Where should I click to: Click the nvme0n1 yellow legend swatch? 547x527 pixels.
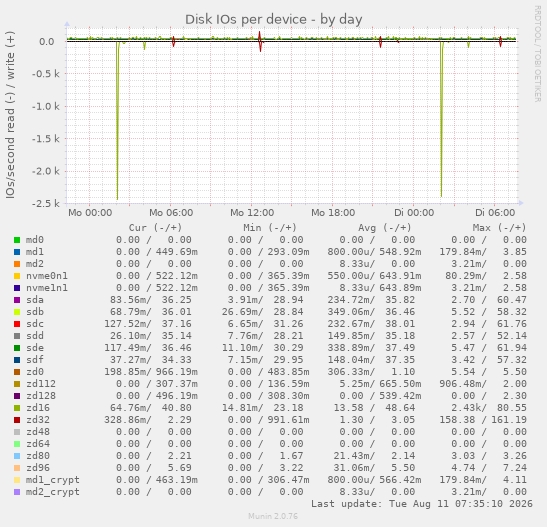[x=17, y=276]
